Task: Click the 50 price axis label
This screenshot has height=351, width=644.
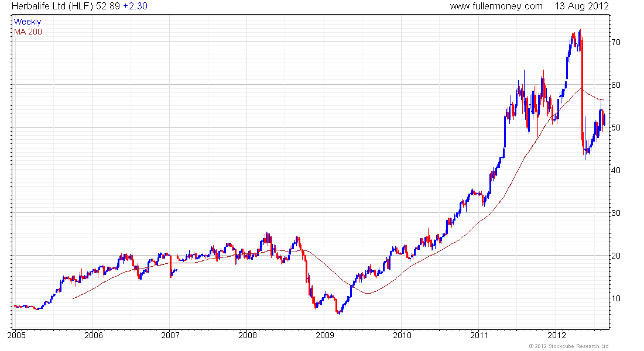Action: 616,128
